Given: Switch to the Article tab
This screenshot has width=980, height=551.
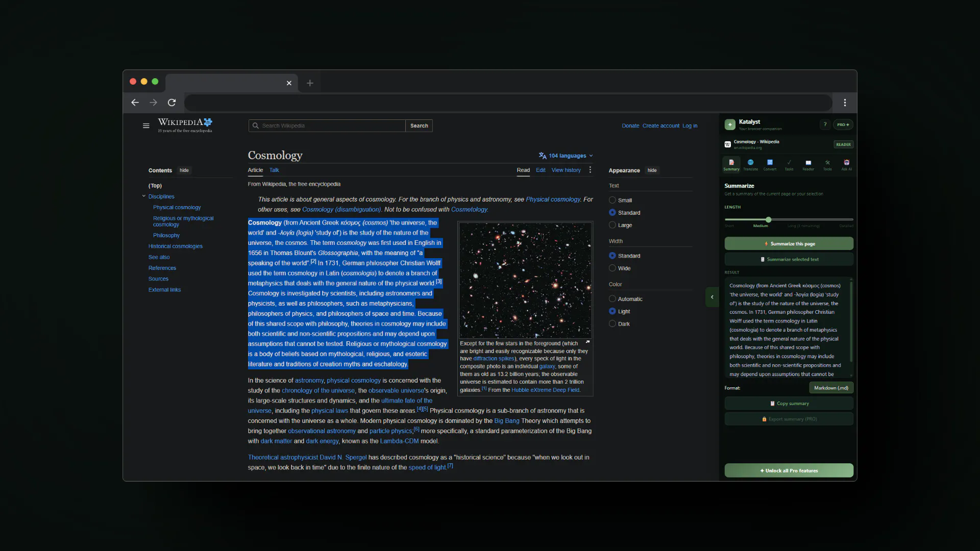Looking at the screenshot, I should [x=255, y=170].
